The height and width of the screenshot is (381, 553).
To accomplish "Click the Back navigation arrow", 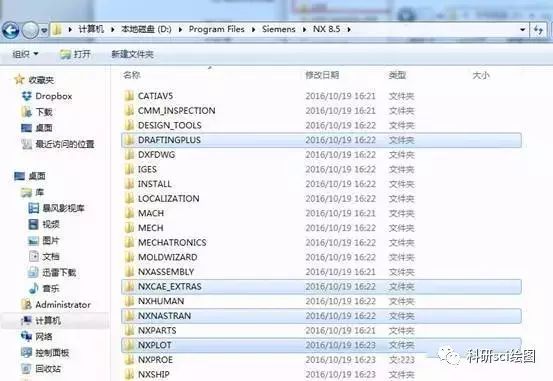I will click(x=11, y=30).
